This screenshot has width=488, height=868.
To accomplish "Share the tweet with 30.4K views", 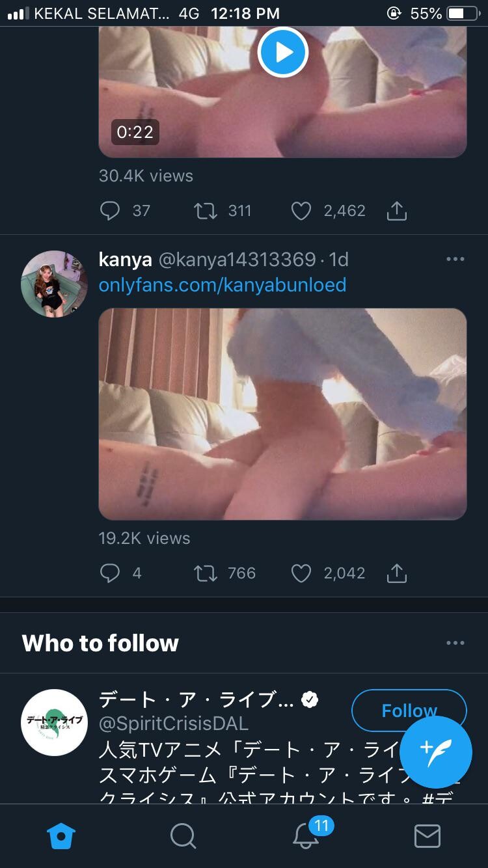I will pos(396,211).
